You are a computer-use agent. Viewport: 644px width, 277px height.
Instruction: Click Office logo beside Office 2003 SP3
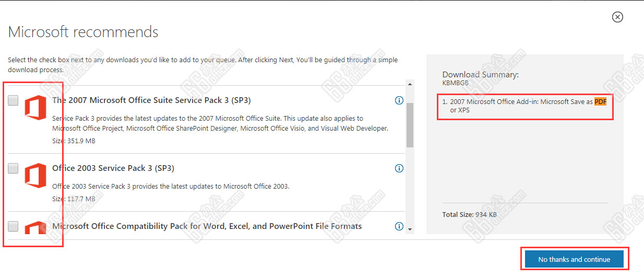point(35,175)
